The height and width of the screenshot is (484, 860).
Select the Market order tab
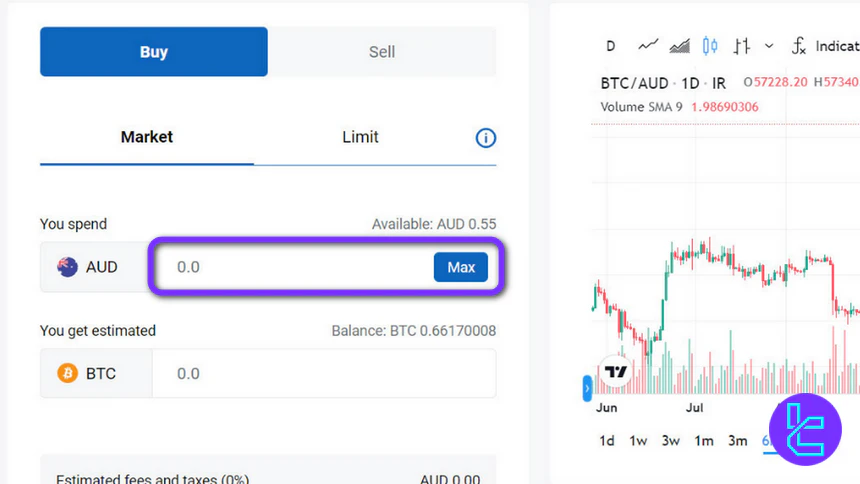pyautogui.click(x=147, y=137)
